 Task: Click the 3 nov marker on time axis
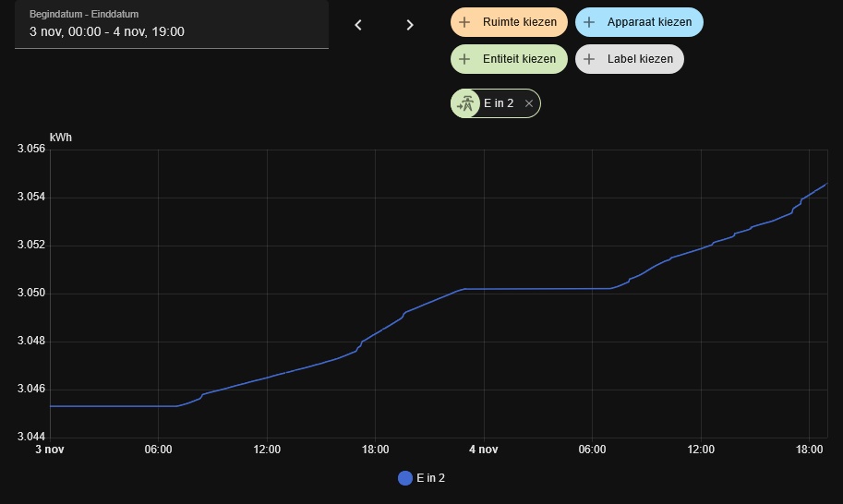pyautogui.click(x=50, y=450)
